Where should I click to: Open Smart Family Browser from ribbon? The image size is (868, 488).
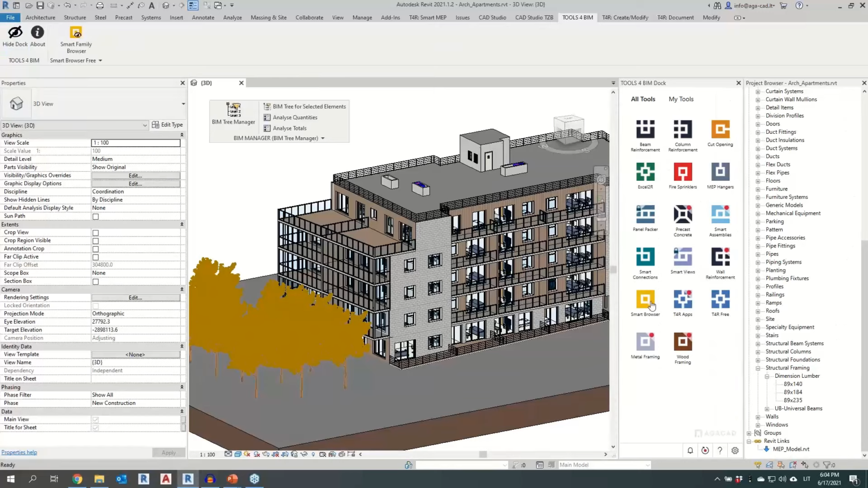pos(76,40)
